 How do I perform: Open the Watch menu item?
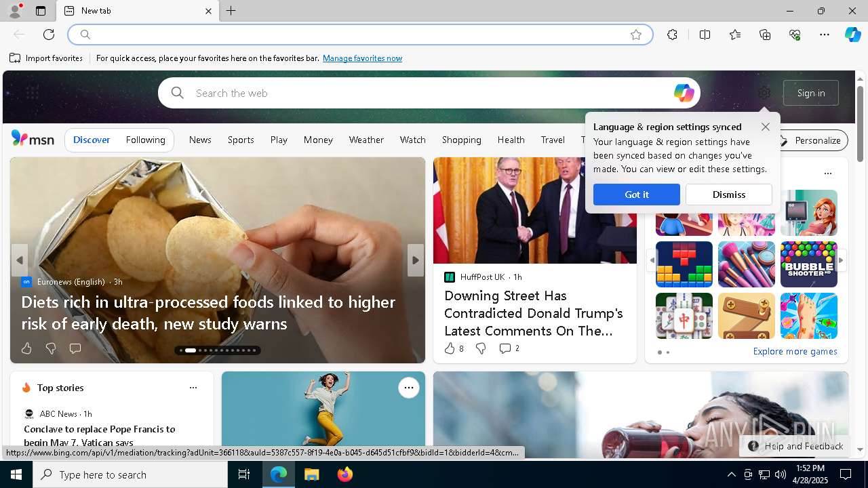(x=413, y=140)
